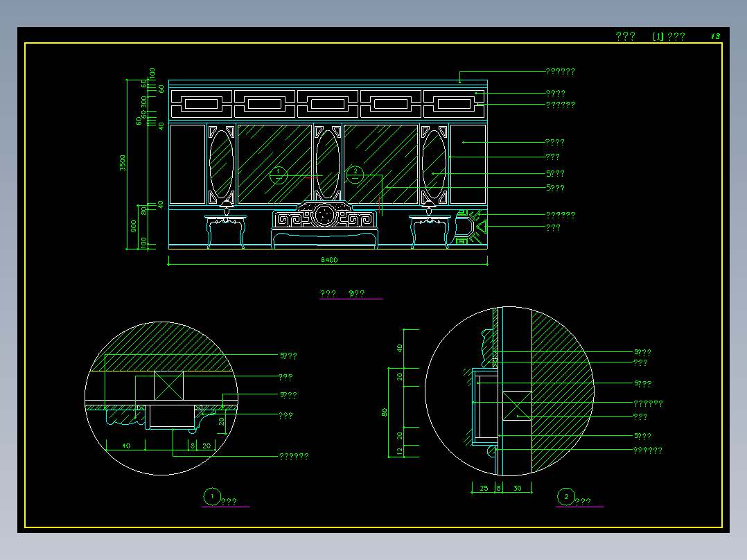The height and width of the screenshot is (560, 747).
Task: Select the circled 2 under right detail
Action: (566, 497)
